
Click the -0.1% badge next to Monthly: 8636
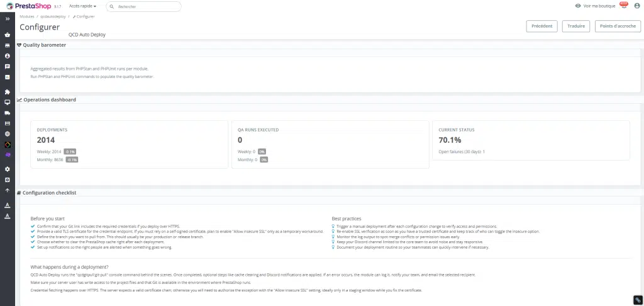click(72, 159)
